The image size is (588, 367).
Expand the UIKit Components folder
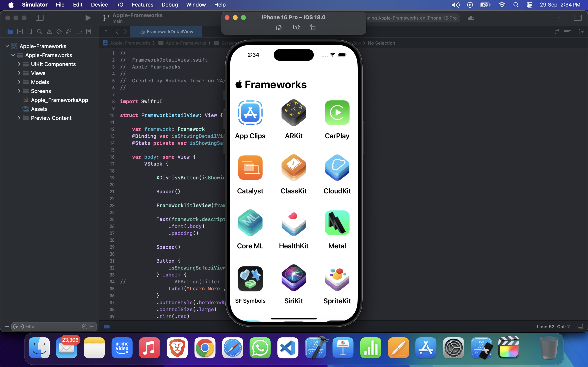[19, 64]
